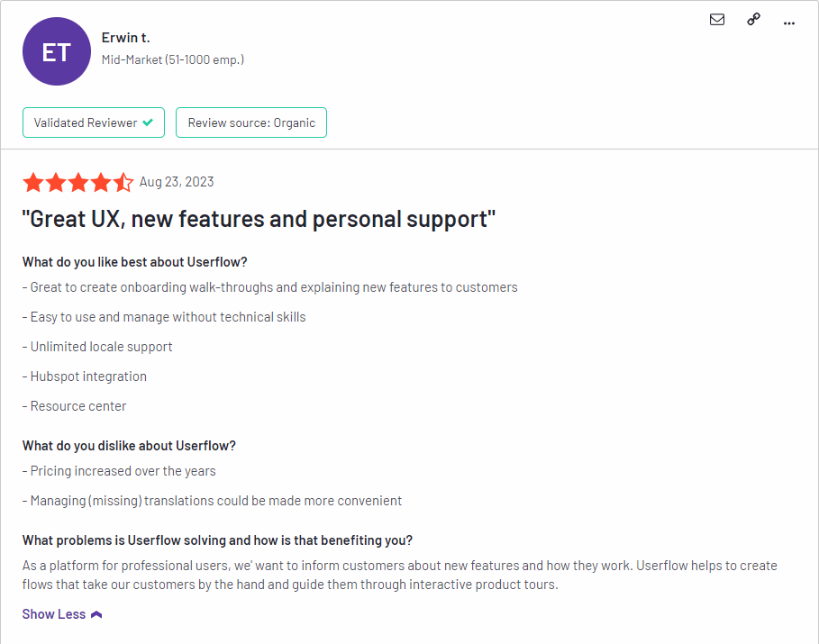Click the Mid-Market company size label

click(x=172, y=59)
